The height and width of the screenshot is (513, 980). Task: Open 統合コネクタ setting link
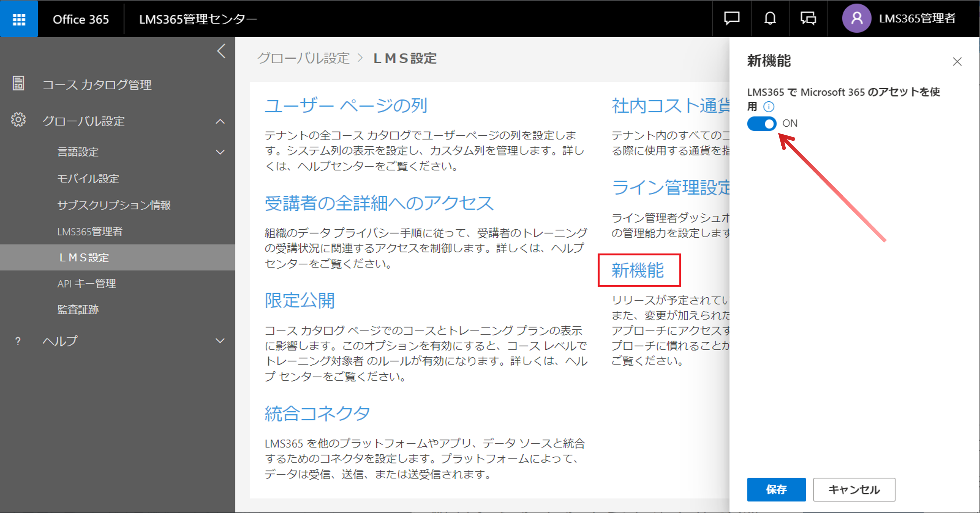pos(317,413)
